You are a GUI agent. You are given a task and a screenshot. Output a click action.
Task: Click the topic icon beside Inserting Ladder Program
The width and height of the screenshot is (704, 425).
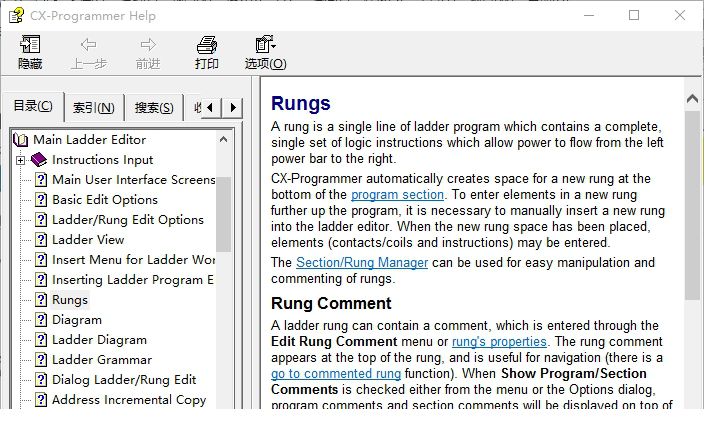click(x=41, y=280)
